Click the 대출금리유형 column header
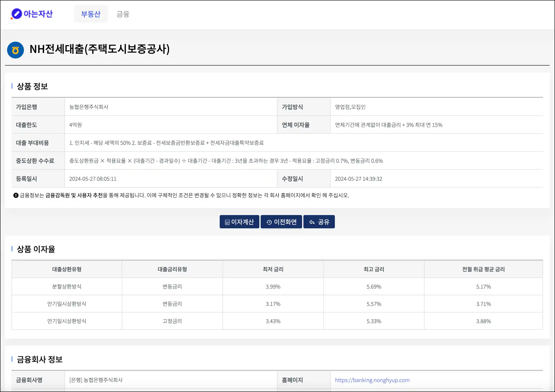The height and width of the screenshot is (392, 555). point(172,269)
